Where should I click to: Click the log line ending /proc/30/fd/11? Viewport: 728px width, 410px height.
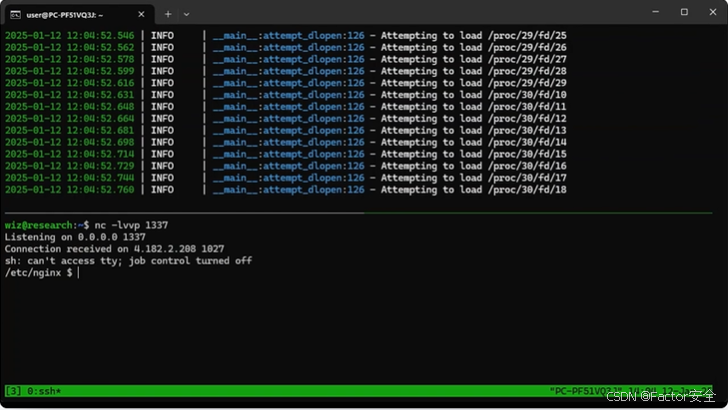pyautogui.click(x=286, y=107)
